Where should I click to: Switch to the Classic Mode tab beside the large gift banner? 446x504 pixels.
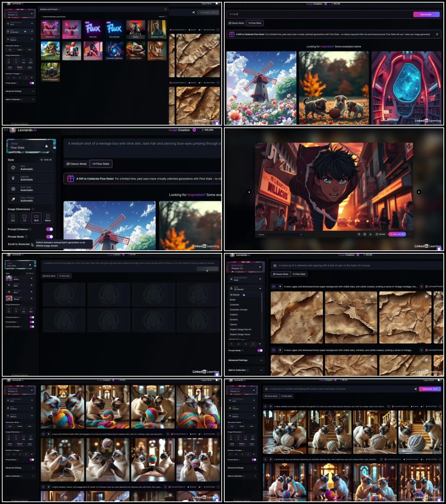point(76,164)
